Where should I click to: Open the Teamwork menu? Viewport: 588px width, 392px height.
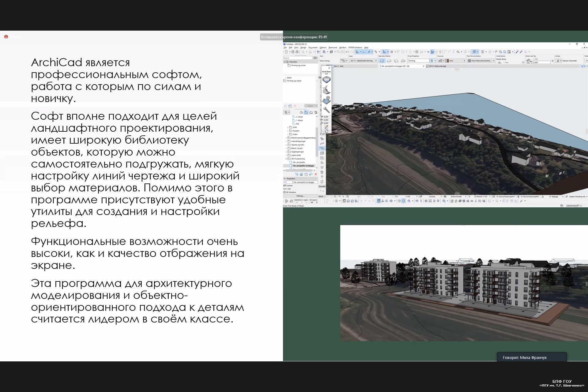pos(333,47)
